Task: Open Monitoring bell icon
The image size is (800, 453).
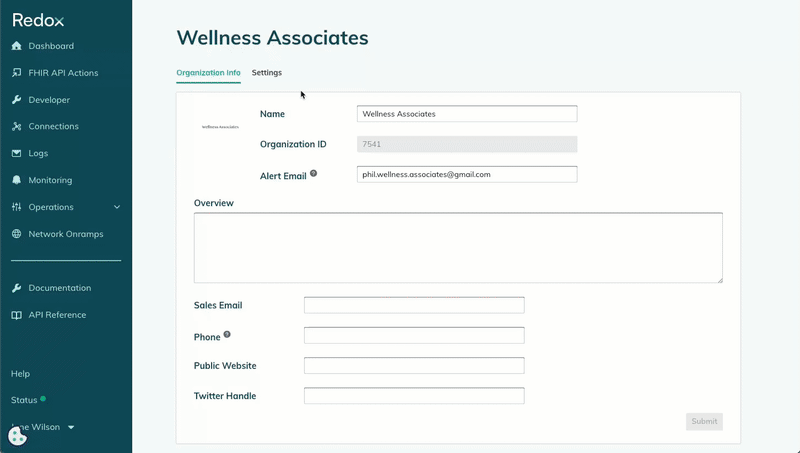Action: 16,180
